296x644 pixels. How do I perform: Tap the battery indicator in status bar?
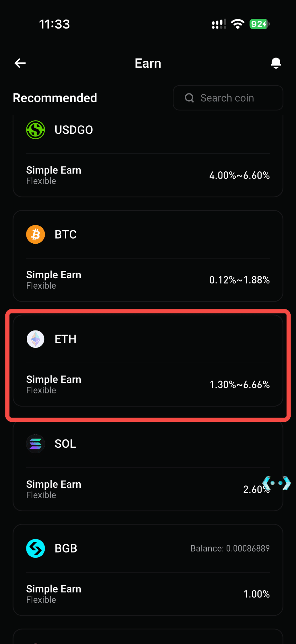(x=260, y=24)
